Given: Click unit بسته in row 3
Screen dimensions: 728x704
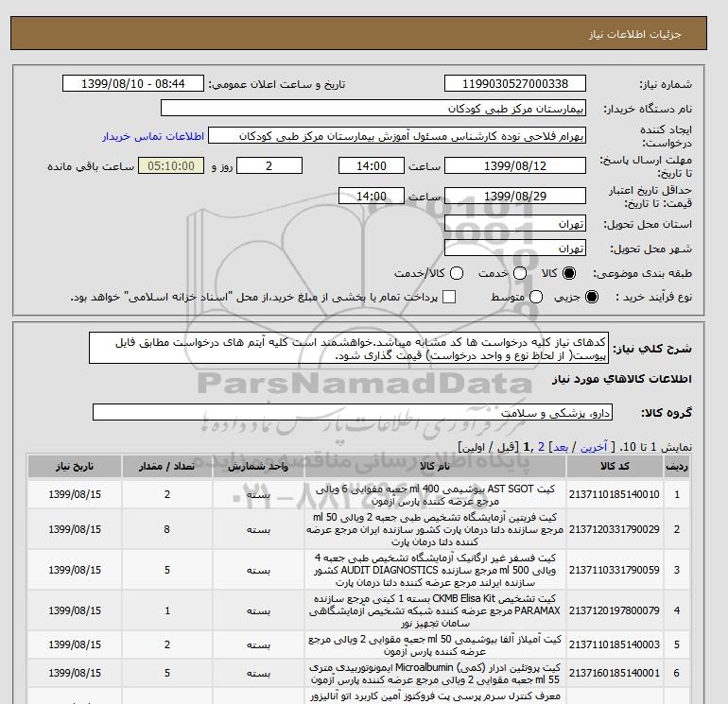Looking at the screenshot, I should [x=259, y=570].
